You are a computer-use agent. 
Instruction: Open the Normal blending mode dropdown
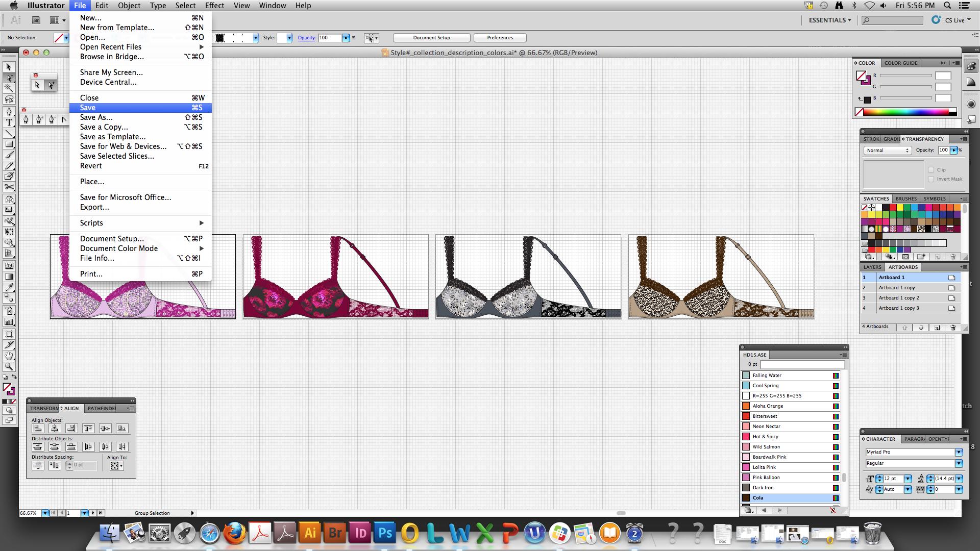tap(887, 150)
